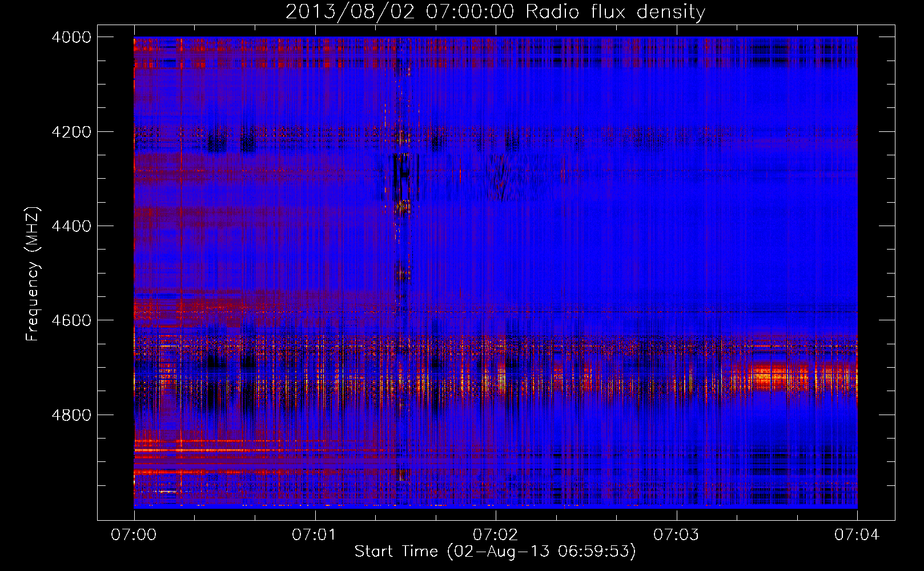Click the "Start Time (02-Aug-13 06:59:53)" x-axis label
924x571 pixels.
[x=495, y=552]
